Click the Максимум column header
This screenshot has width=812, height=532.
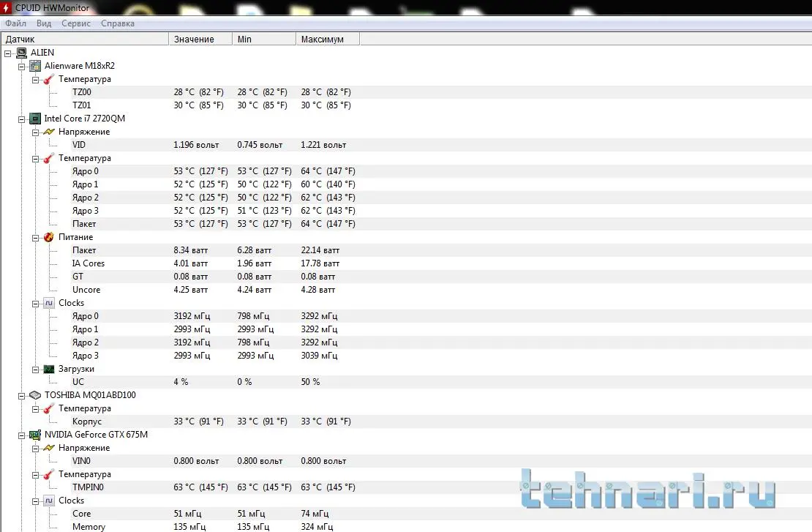click(328, 39)
